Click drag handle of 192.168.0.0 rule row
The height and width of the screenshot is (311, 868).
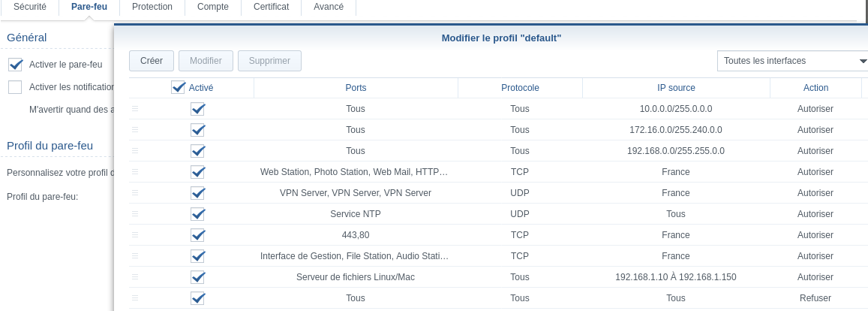[x=135, y=151]
